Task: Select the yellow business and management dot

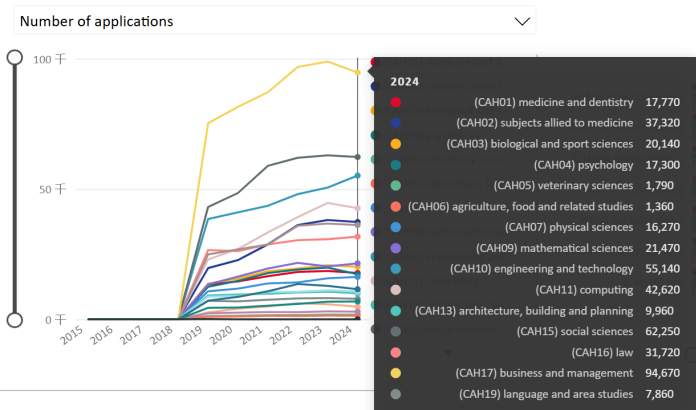Action: pos(397,373)
